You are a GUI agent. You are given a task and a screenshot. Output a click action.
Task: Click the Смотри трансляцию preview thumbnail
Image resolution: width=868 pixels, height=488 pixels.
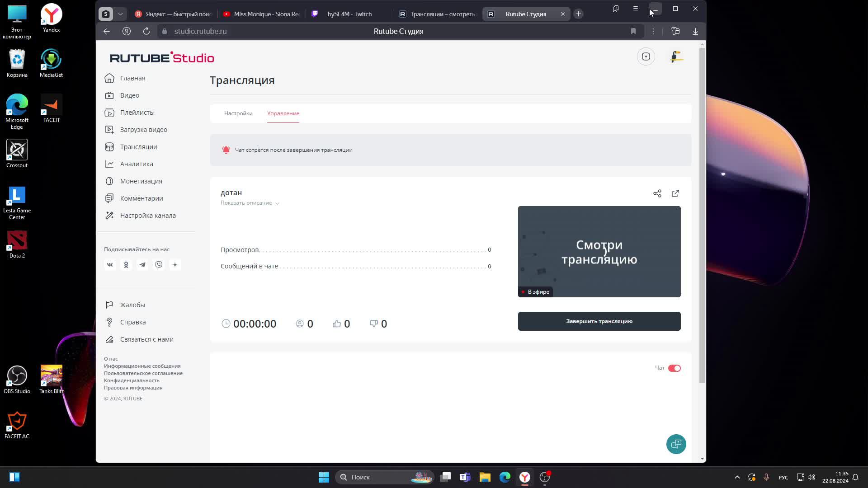tap(599, 252)
